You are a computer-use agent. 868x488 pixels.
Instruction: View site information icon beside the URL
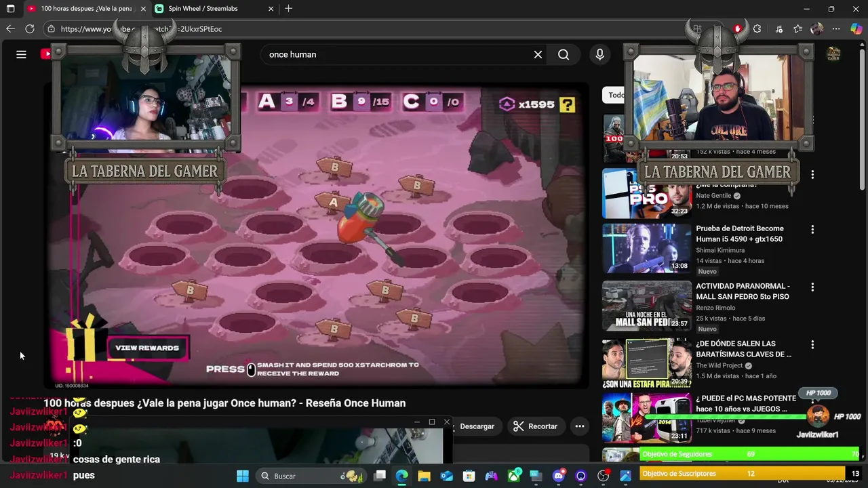point(51,28)
